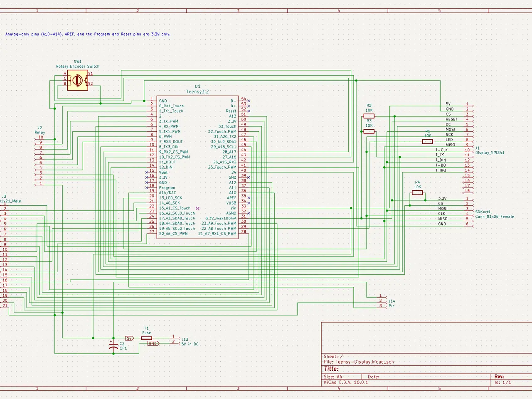Select the no-connect marker on AREF pin
Image resolution: width=532 pixels, height=399 pixels.
click(249, 198)
